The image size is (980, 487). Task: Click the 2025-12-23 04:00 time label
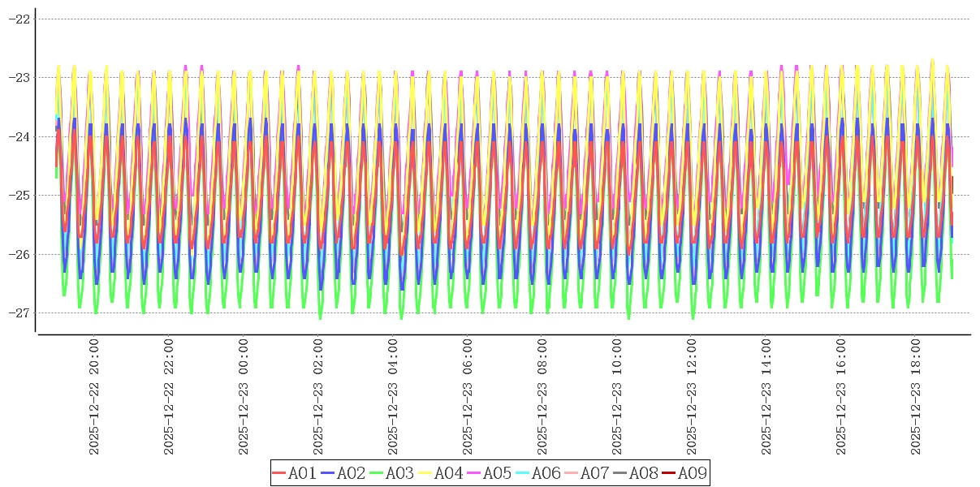pos(393,397)
